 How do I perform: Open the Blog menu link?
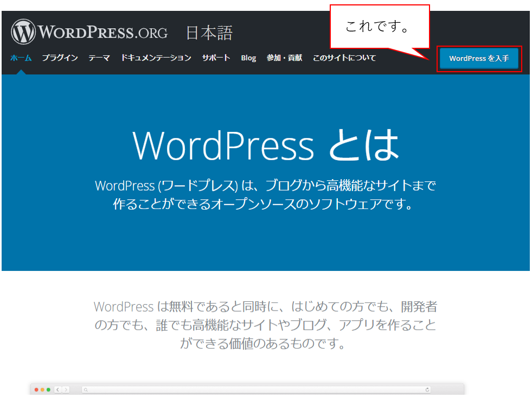tap(248, 58)
